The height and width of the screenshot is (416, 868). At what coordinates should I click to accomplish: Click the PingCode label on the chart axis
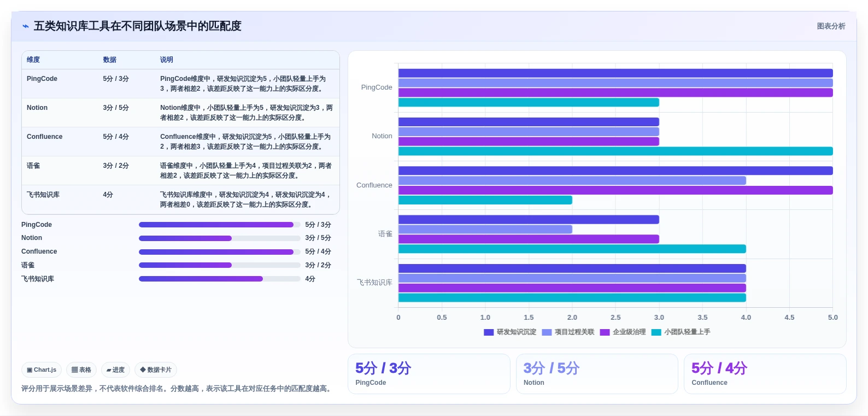pyautogui.click(x=377, y=87)
